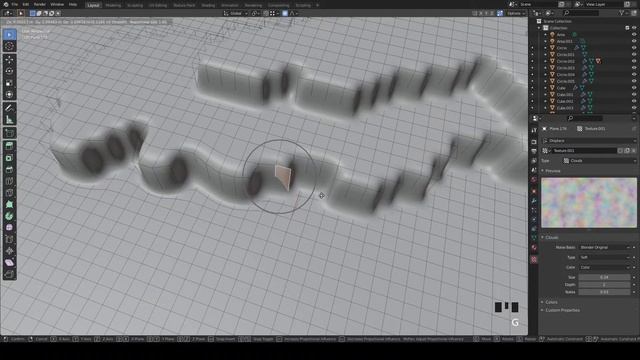Collapse the Collection tree in outliner

(x=539, y=28)
